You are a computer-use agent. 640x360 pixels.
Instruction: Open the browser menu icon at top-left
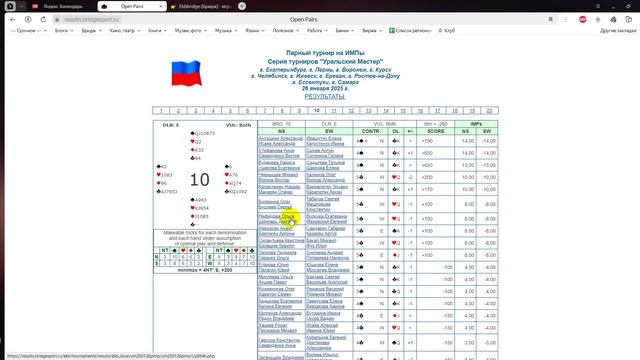[x=10, y=6]
